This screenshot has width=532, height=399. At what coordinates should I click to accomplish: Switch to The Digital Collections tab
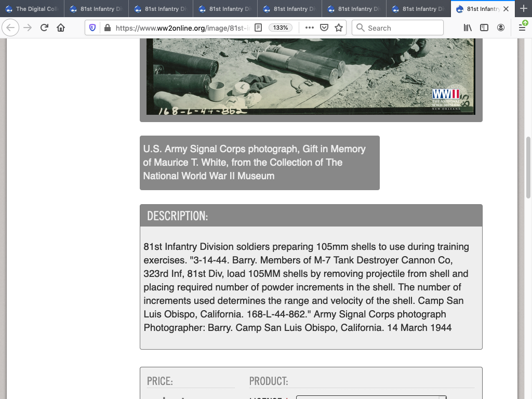[x=32, y=9]
